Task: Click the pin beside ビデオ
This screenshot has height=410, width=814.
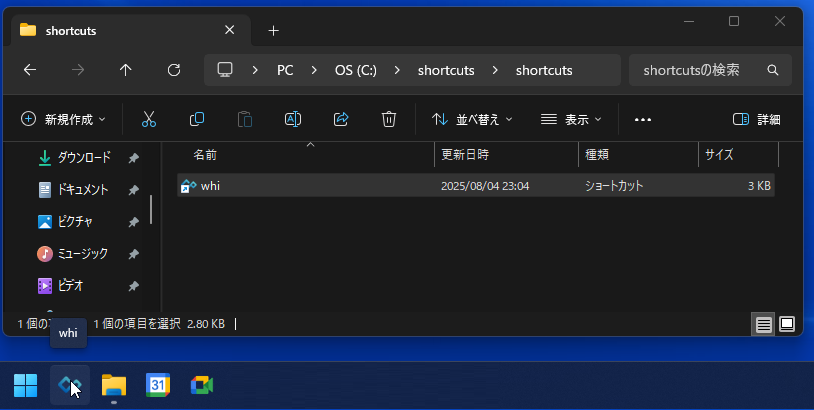Action: pyautogui.click(x=133, y=286)
